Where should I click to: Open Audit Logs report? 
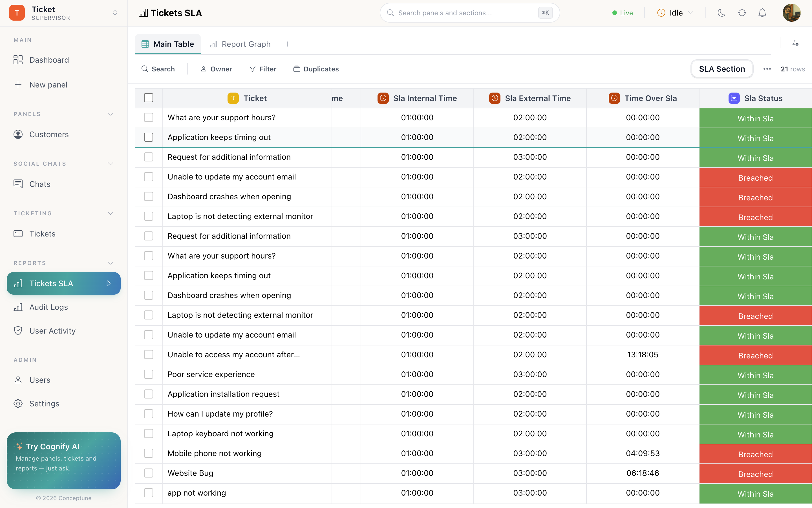pos(63,307)
